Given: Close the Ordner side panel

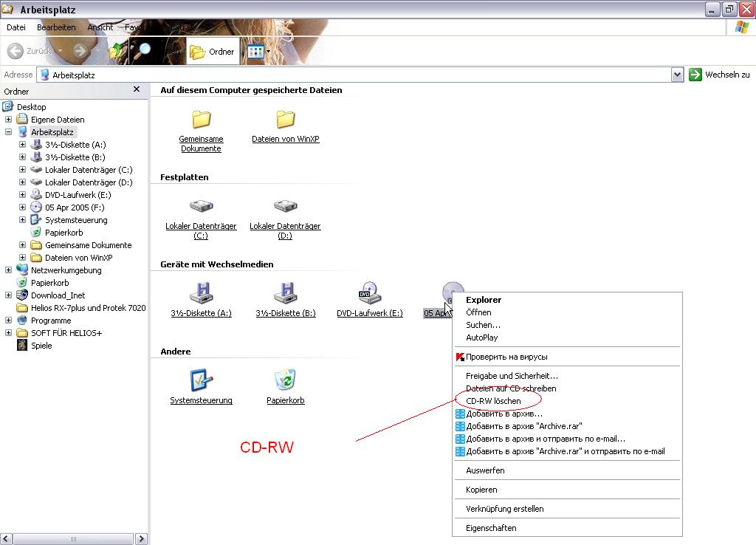Looking at the screenshot, I should coord(137,89).
